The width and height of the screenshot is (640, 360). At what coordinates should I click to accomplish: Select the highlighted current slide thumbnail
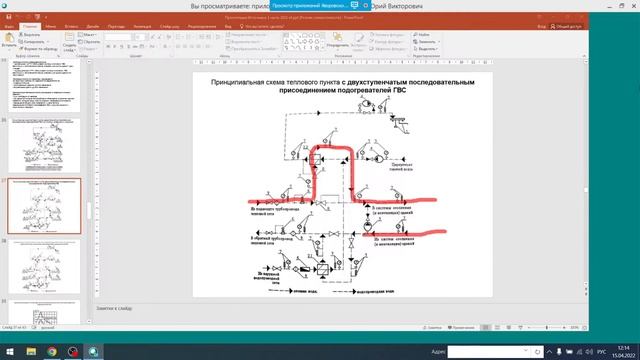(x=44, y=206)
